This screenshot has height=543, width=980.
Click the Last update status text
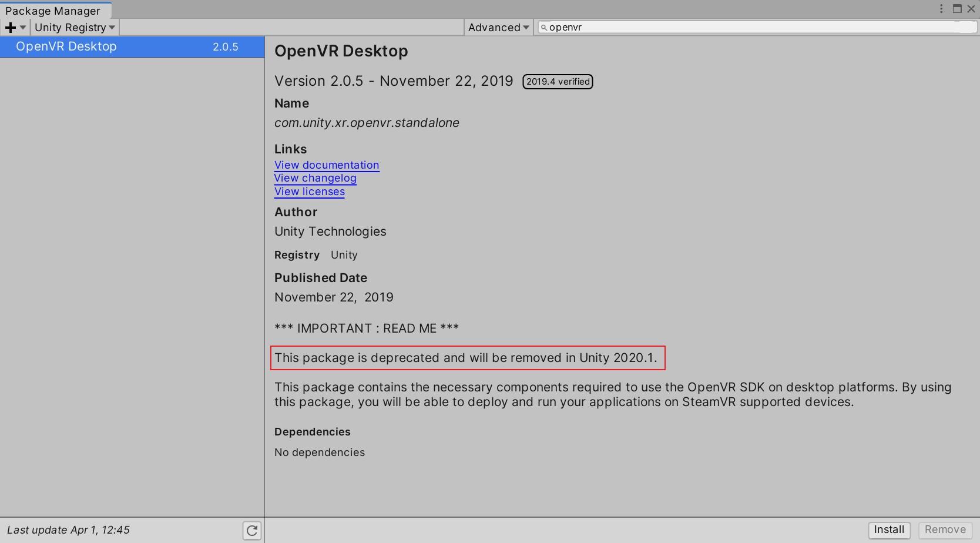pyautogui.click(x=68, y=530)
